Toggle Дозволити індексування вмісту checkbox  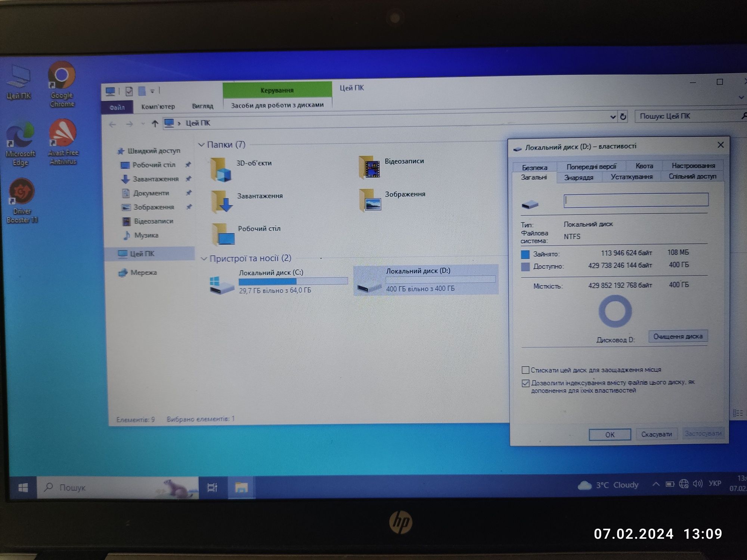(x=526, y=383)
